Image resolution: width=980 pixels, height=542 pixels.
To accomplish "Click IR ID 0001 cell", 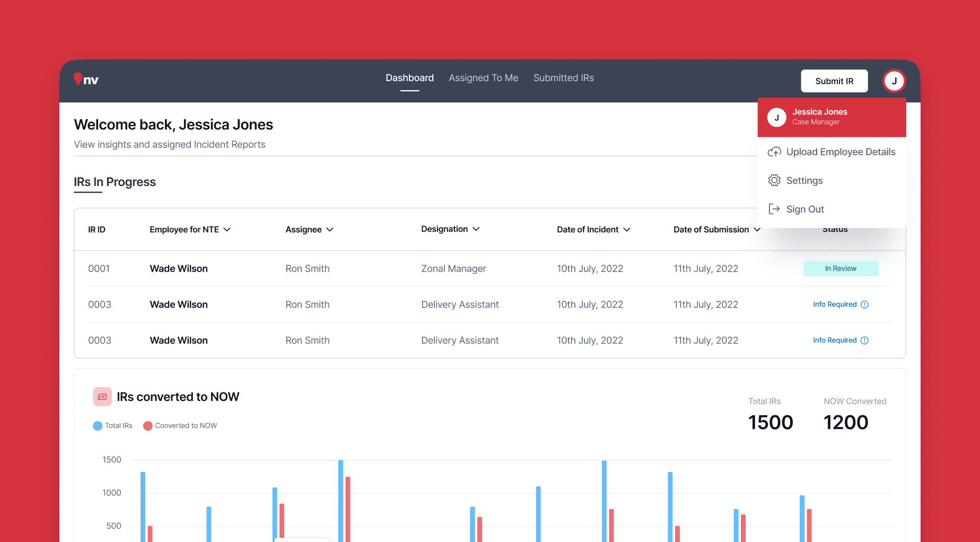I will pos(99,269).
